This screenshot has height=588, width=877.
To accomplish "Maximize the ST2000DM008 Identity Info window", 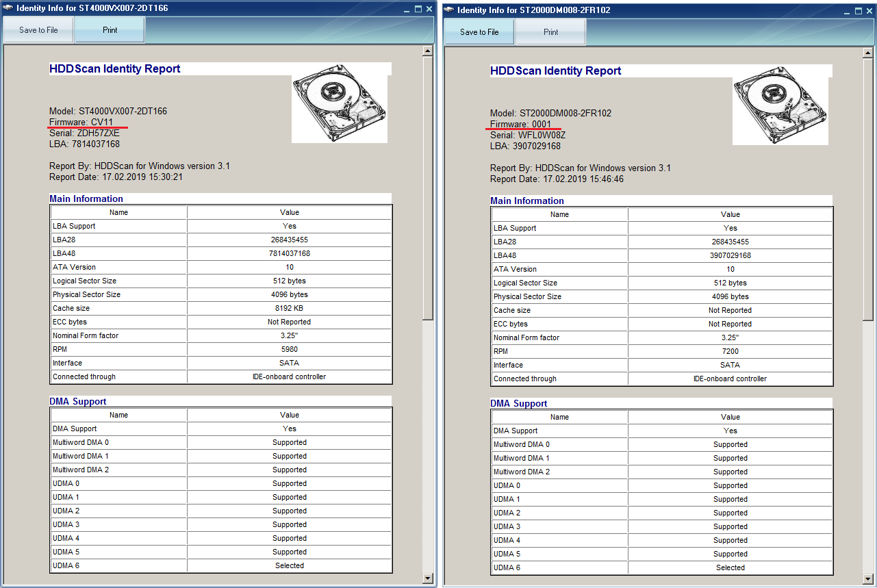I will tap(859, 11).
